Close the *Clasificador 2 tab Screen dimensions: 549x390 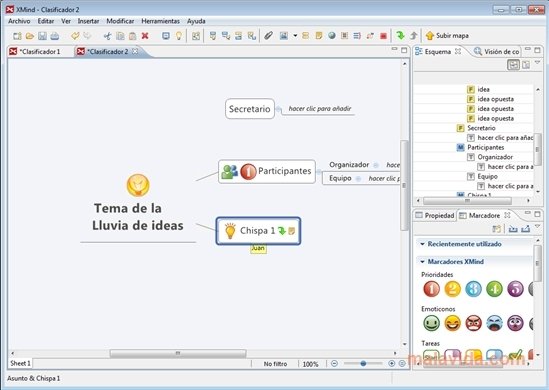coord(135,51)
